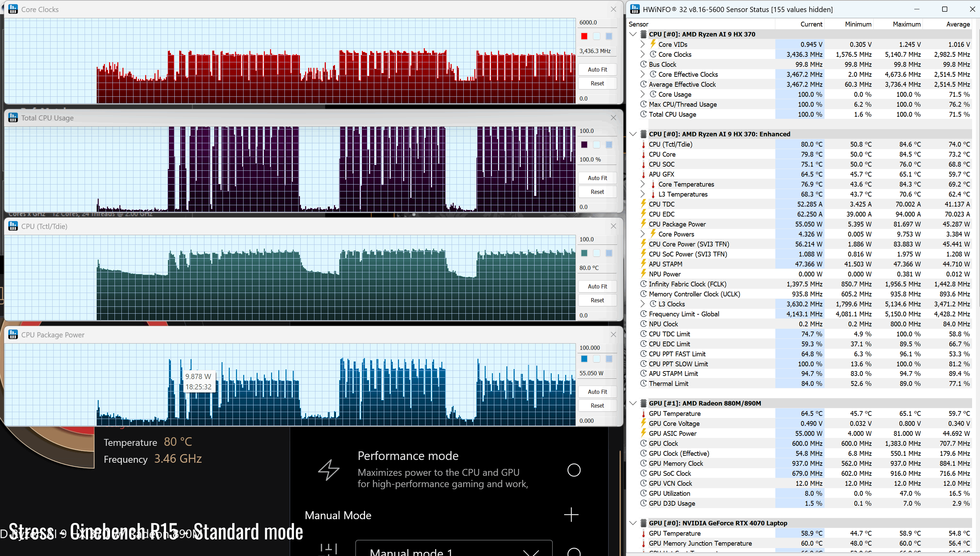Screen dimensions: 980x556
Task: Click the teal color swatch in CPU (Tctl/Tdie) graph
Action: [x=584, y=253]
